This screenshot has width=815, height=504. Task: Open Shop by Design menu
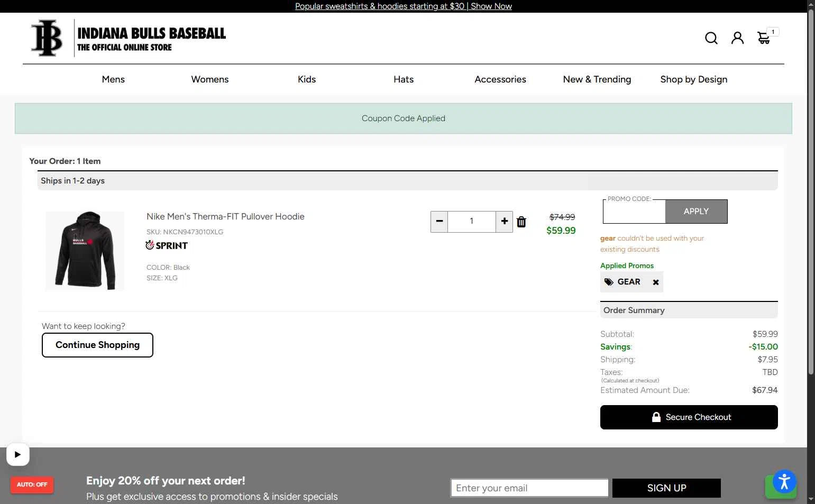694,79
